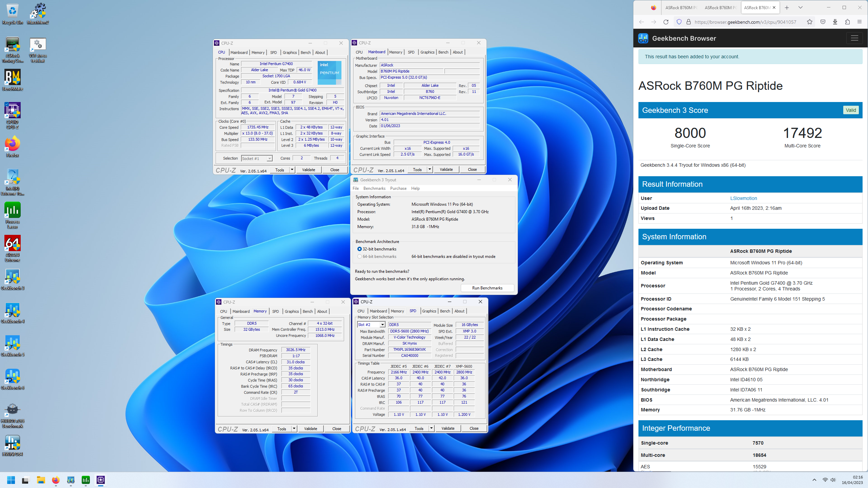Click the browser address bar URL
Viewport: 868px width, 488px height.
tap(745, 22)
